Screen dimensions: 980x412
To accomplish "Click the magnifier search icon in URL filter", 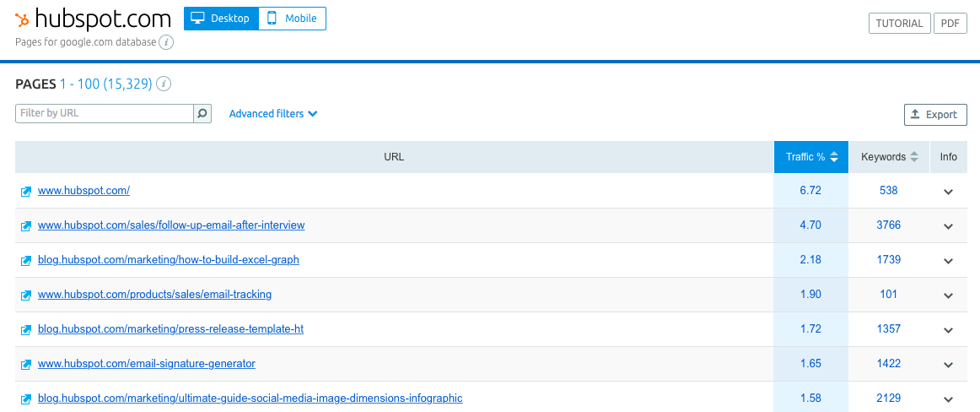I will 202,114.
